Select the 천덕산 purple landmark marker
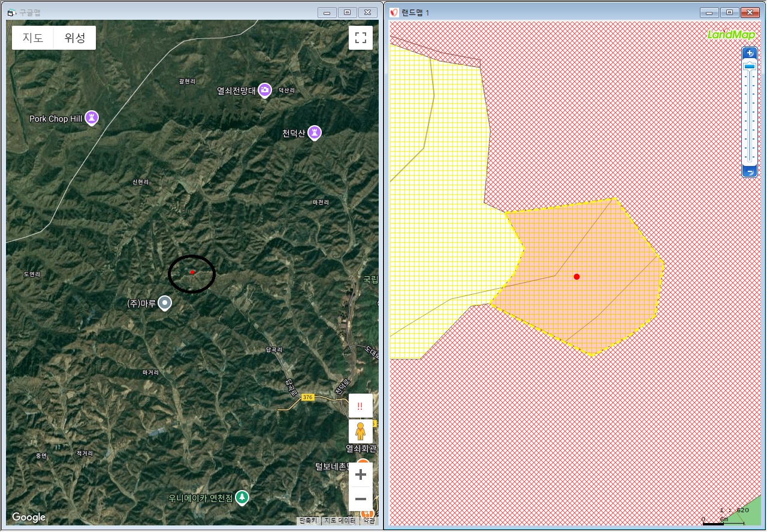This screenshot has height=532, width=767. [315, 133]
